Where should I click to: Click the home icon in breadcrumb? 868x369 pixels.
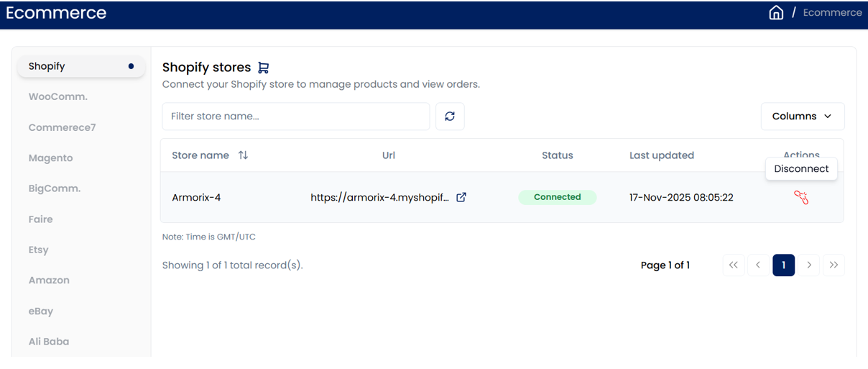[776, 13]
